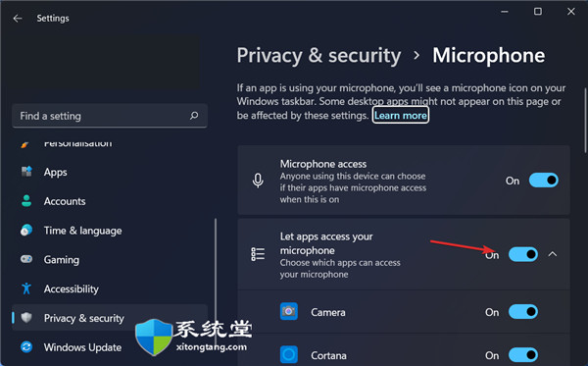Click the Find a setting search box
This screenshot has height=366, width=588.
tap(110, 116)
